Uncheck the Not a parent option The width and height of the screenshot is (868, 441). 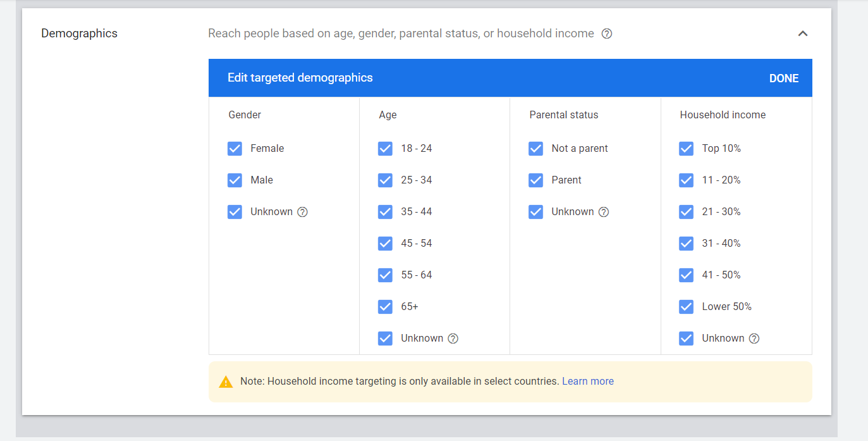click(535, 149)
